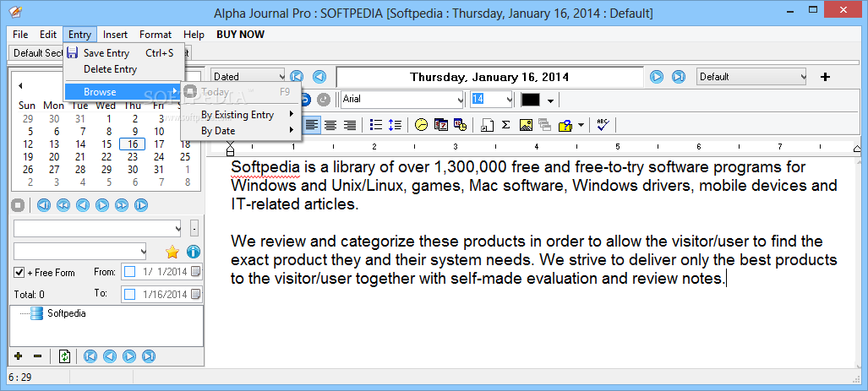This screenshot has width=868, height=391.
Task: Click the overlapping windows icon in toolbar
Action: pyautogui.click(x=544, y=125)
